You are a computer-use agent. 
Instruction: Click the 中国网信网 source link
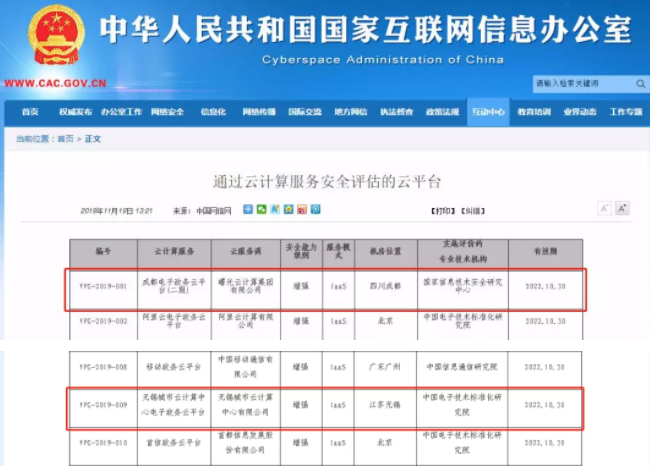(x=213, y=211)
